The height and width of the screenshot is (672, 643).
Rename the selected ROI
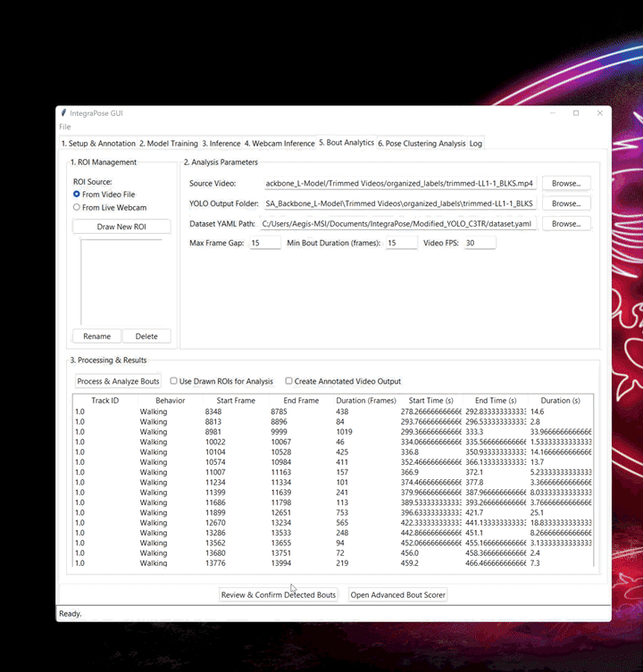pos(97,336)
